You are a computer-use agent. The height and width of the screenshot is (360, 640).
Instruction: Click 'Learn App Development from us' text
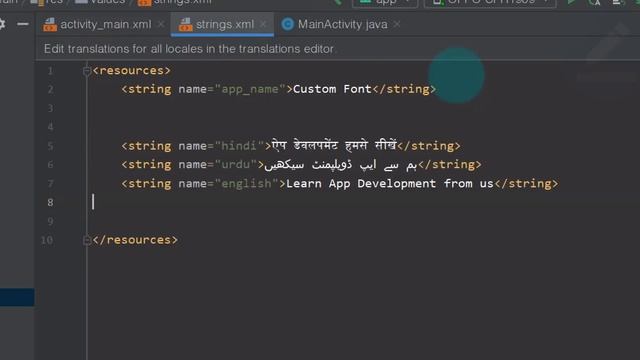[390, 184]
